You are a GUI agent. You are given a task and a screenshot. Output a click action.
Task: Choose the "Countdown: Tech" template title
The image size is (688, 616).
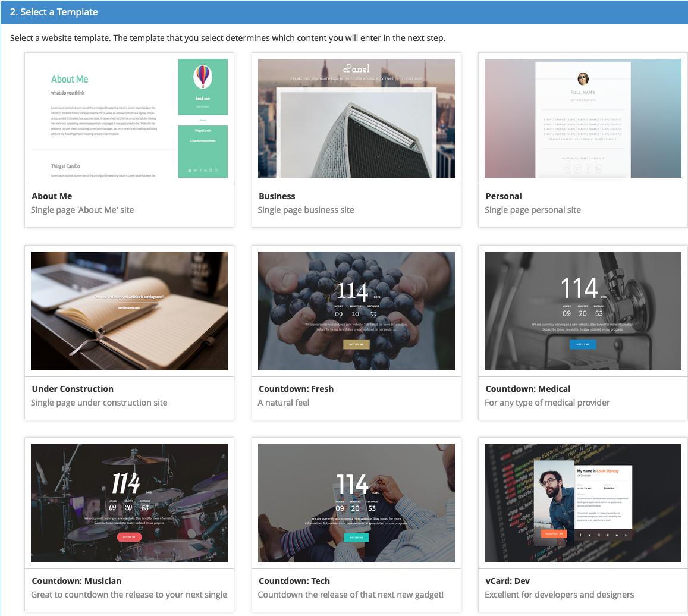coord(294,581)
